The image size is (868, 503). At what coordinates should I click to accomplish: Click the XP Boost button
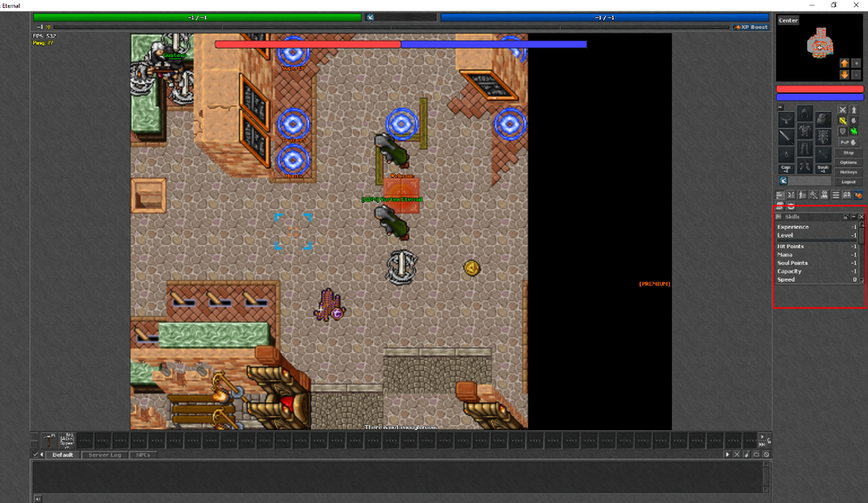[x=752, y=27]
